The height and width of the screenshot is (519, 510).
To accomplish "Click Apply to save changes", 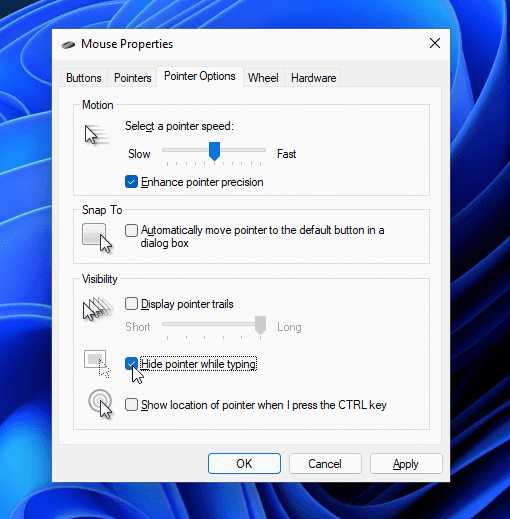I will click(406, 464).
